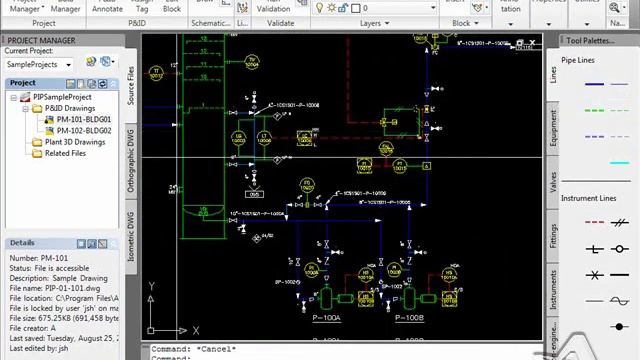
Task: Choose the cyan pipe line tool
Action: coord(619,163)
